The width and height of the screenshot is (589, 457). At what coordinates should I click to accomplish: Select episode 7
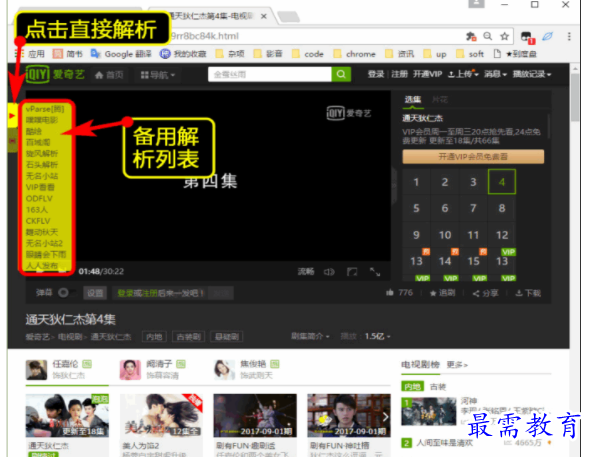(x=473, y=208)
